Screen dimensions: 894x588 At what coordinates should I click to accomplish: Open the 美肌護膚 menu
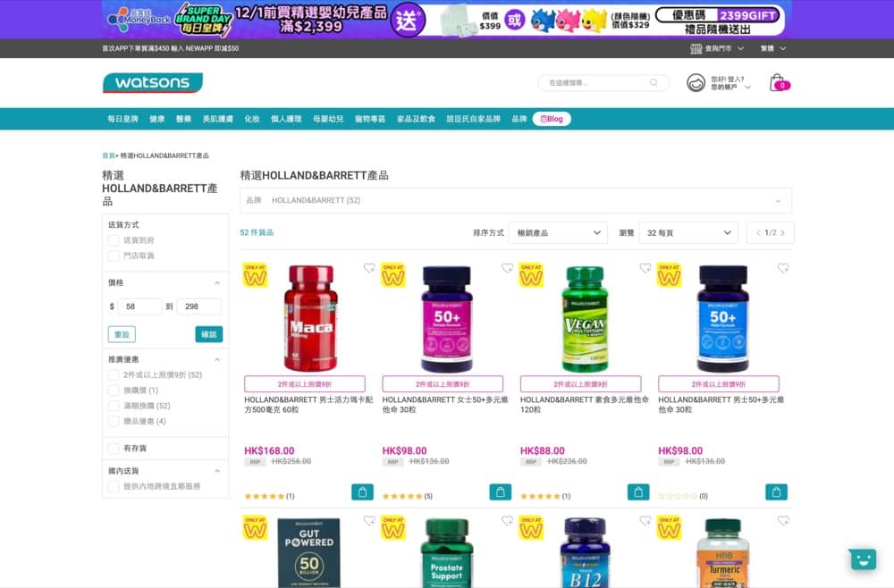pyautogui.click(x=218, y=119)
